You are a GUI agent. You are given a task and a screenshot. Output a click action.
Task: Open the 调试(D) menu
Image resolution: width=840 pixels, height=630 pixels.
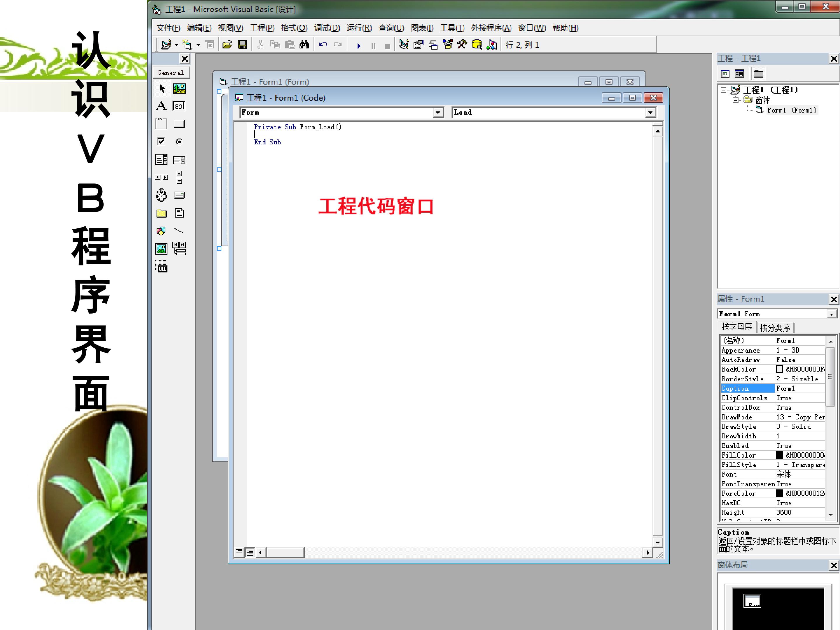[x=327, y=28]
